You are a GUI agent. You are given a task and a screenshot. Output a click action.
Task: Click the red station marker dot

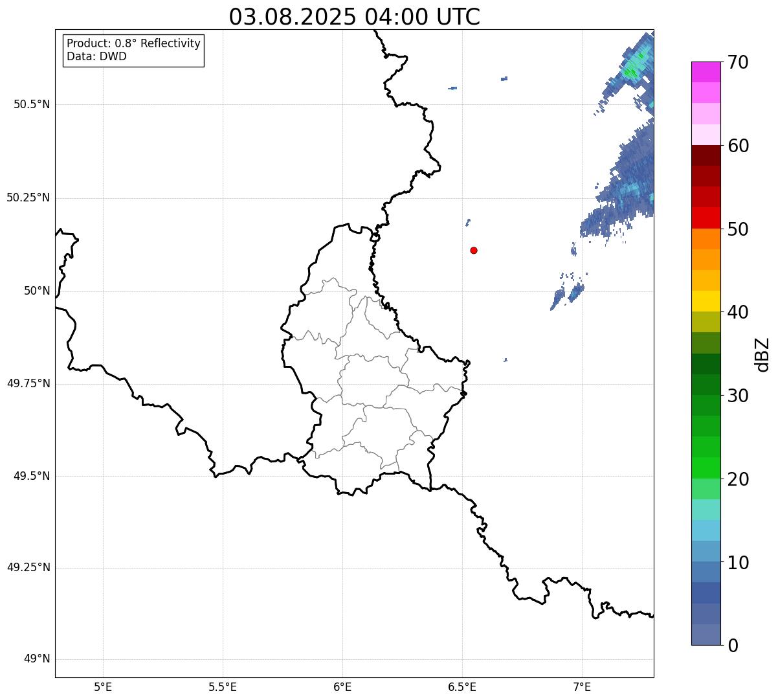click(x=474, y=250)
